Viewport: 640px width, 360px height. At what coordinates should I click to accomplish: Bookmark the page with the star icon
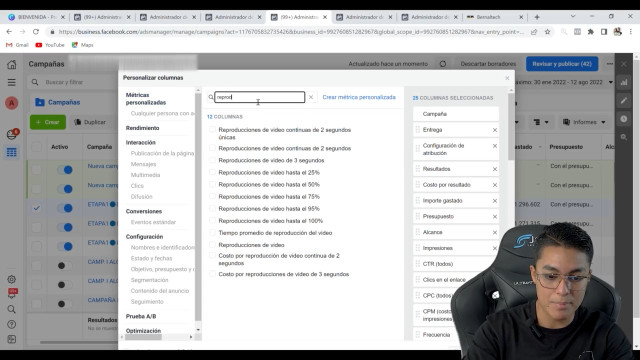click(x=547, y=32)
